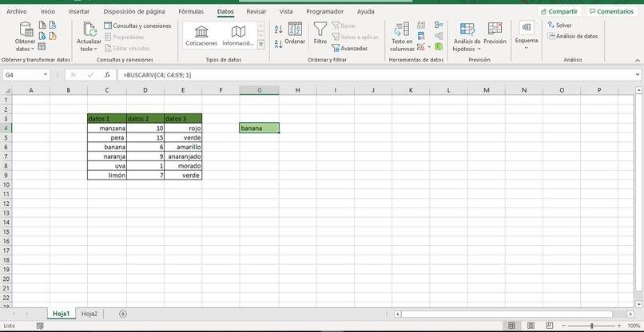Image resolution: width=644 pixels, height=332 pixels.
Task: Select the cell containing amarillo
Action: coord(183,147)
